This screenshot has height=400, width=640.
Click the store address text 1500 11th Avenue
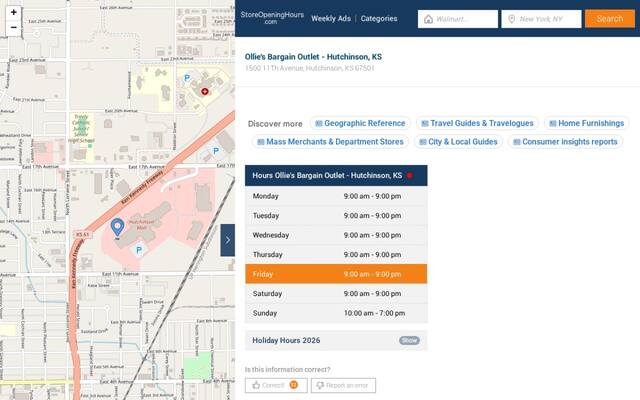pos(309,68)
